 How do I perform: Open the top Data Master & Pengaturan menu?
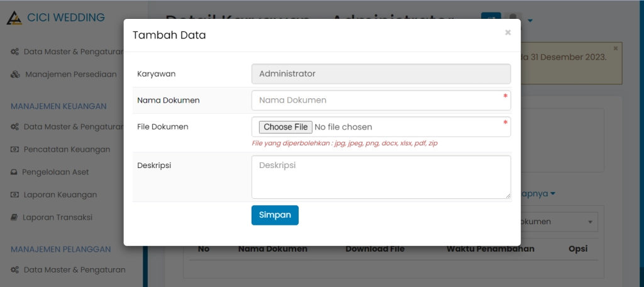pos(74,52)
